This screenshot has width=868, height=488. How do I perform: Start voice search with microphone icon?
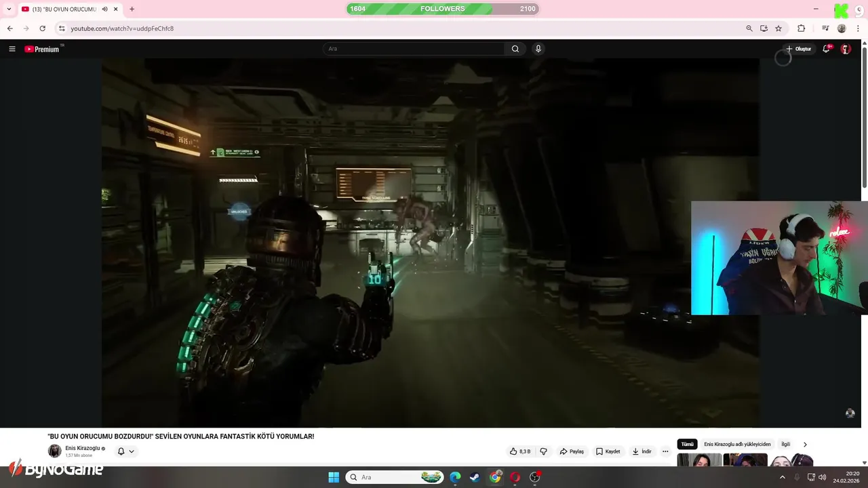tap(538, 49)
